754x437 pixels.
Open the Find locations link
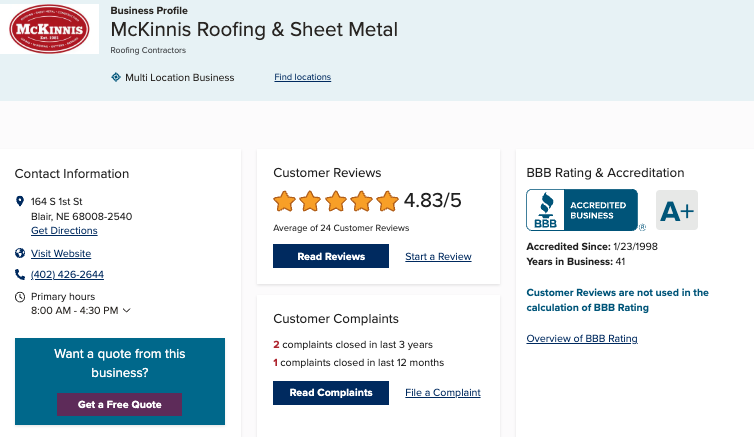pyautogui.click(x=302, y=77)
